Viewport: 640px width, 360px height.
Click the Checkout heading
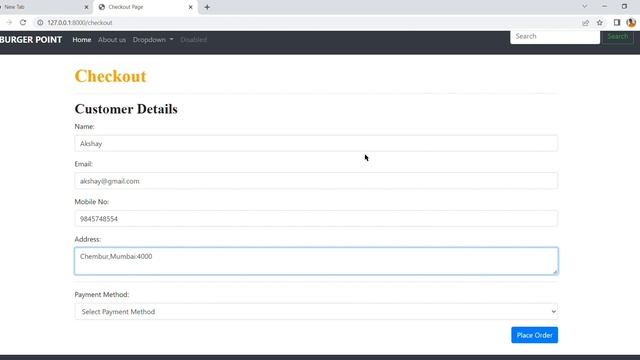pyautogui.click(x=110, y=76)
